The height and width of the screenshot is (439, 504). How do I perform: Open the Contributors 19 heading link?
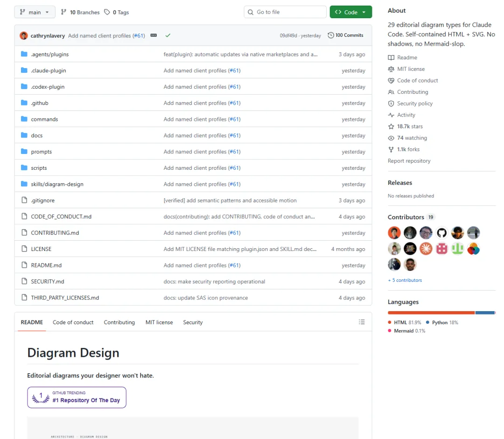(x=411, y=217)
